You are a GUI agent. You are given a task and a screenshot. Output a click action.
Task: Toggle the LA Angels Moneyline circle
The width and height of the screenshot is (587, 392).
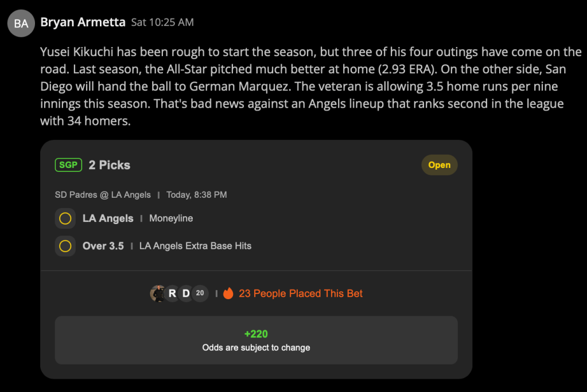tap(65, 218)
